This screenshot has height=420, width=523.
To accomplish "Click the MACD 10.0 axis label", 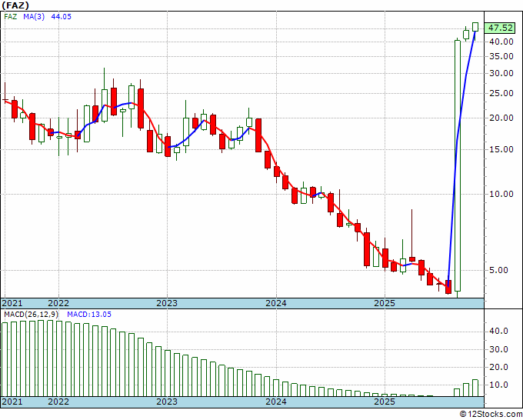I will coord(498,385).
